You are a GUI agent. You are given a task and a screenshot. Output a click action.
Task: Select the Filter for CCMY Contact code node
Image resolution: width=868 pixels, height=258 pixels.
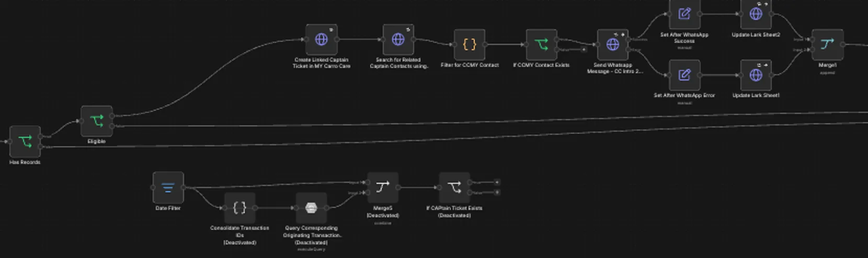470,44
